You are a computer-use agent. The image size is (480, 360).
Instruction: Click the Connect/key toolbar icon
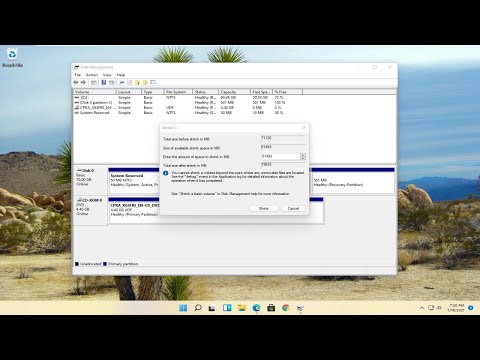point(122,82)
